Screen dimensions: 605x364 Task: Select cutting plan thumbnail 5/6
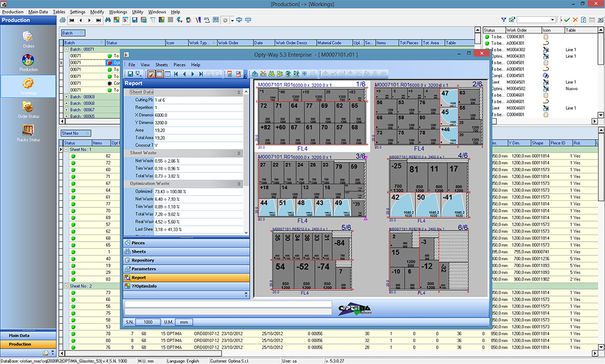click(x=312, y=261)
